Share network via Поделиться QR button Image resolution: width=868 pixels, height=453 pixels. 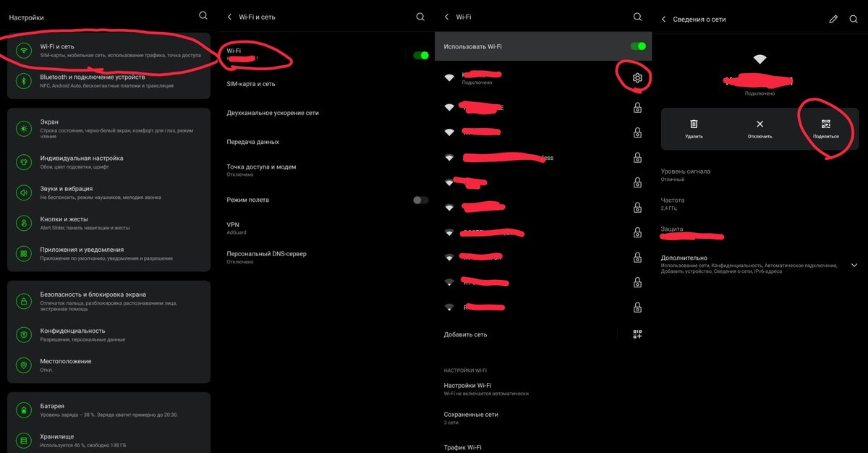pos(826,129)
